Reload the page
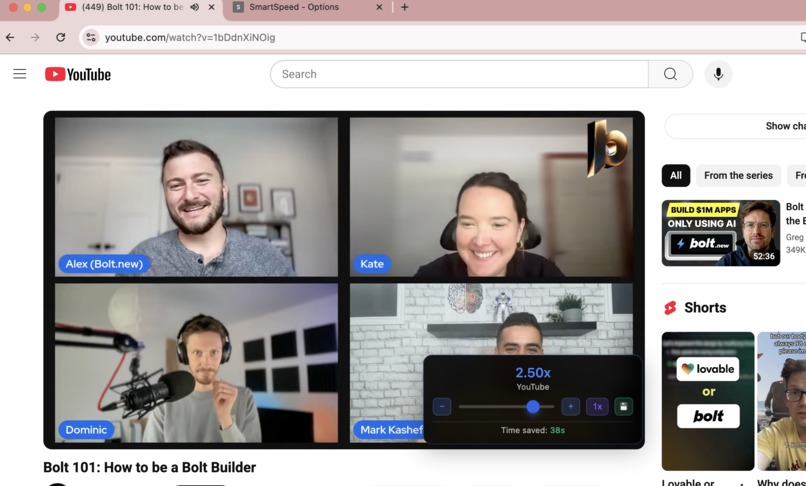Screen dimensions: 806x486 [x=61, y=37]
